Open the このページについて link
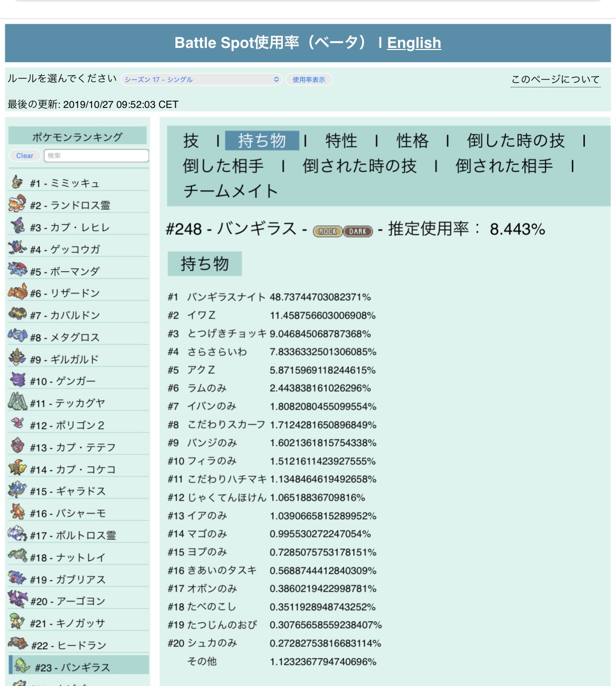This screenshot has width=616, height=686. pyautogui.click(x=555, y=79)
